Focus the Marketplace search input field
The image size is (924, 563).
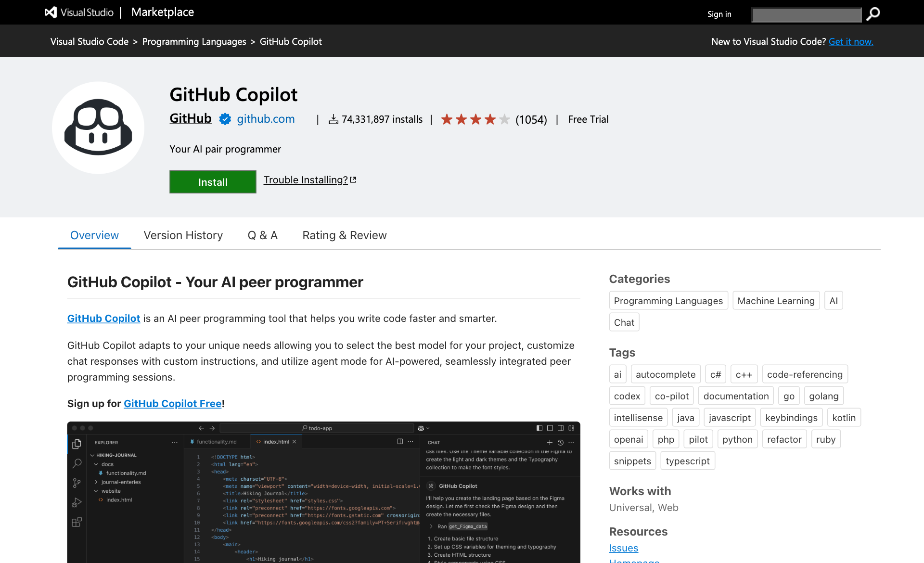pyautogui.click(x=807, y=14)
